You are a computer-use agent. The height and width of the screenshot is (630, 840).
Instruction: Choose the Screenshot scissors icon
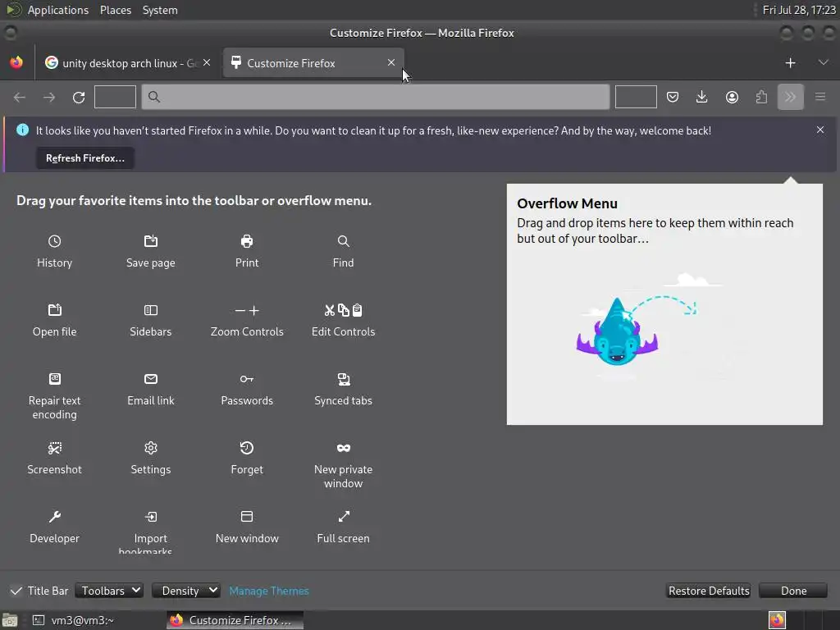point(54,448)
